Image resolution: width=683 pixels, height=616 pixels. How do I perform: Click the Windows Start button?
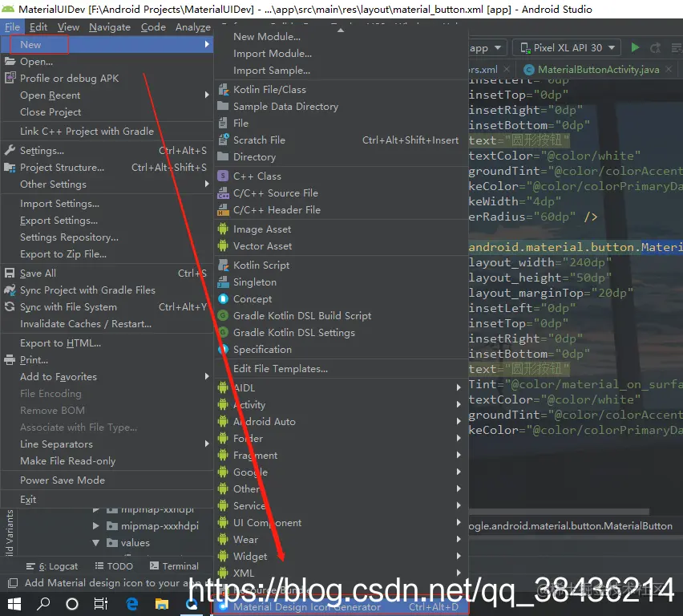[x=14, y=604]
